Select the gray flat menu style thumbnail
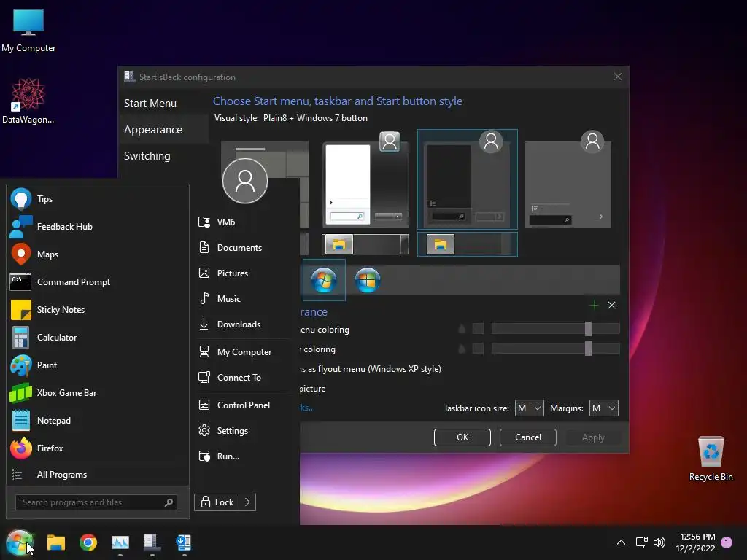Viewport: 747px width, 560px height. 568,179
